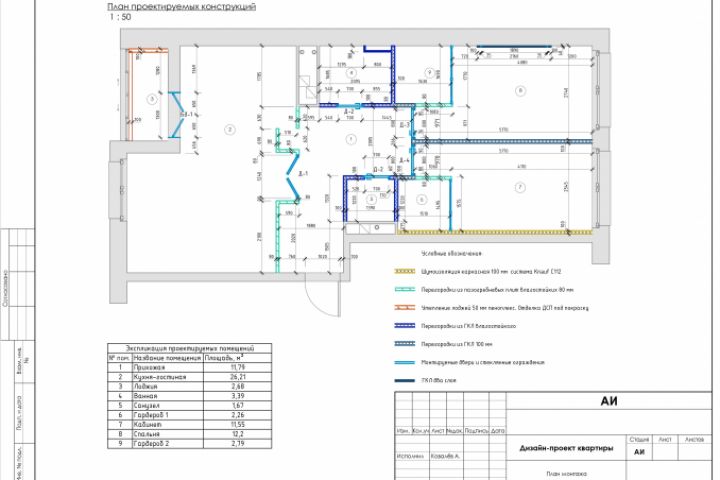Click room number 3 circle in the loggia
The width and height of the screenshot is (720, 480).
coord(152,99)
